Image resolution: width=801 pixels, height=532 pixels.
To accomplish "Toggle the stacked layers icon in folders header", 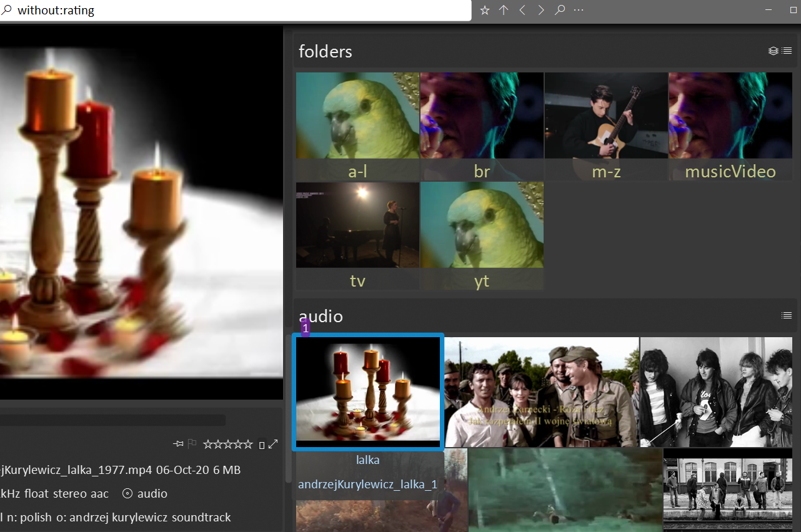I will [773, 51].
